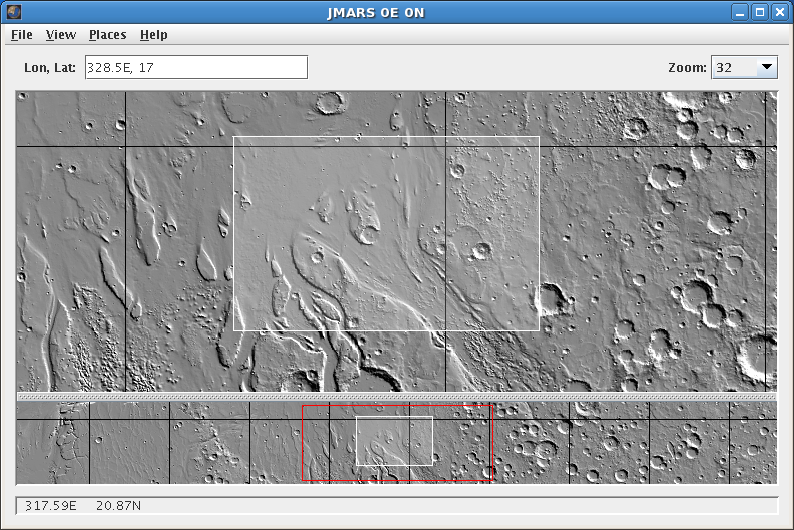Click the divider between main and panner views
The height and width of the screenshot is (530, 794).
tap(396, 397)
